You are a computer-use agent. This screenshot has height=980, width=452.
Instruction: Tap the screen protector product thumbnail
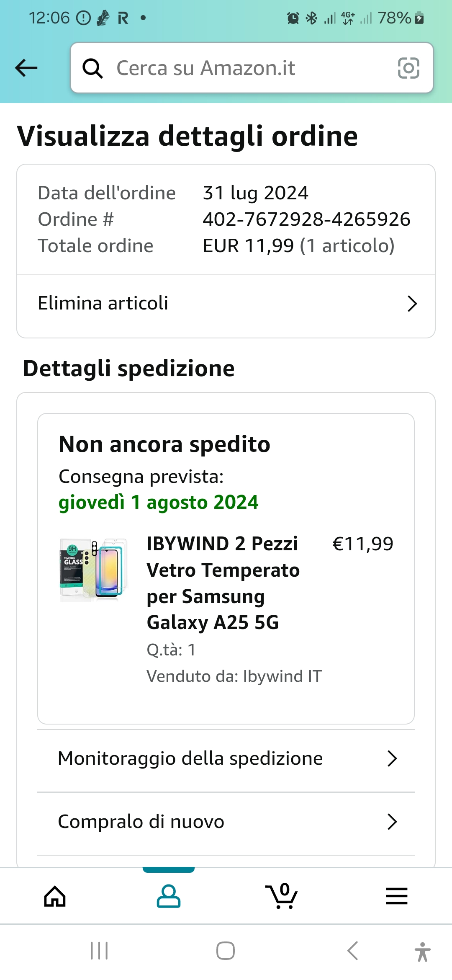pos(93,570)
